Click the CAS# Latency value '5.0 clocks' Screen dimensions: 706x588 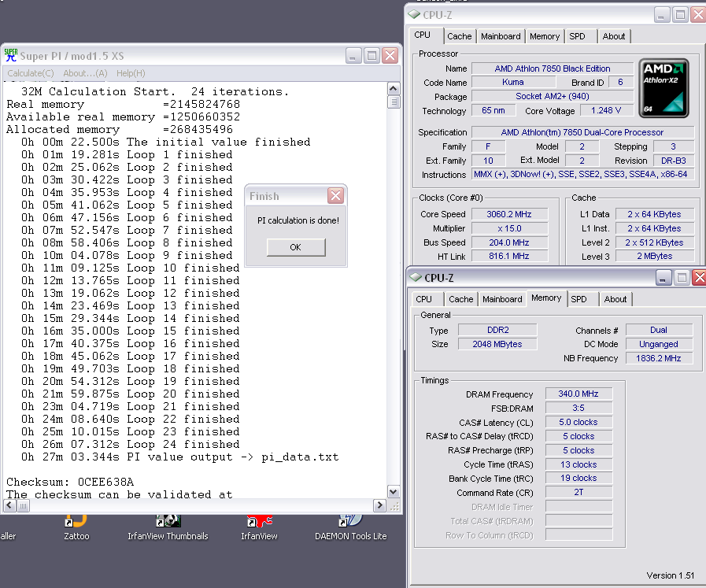tap(578, 423)
